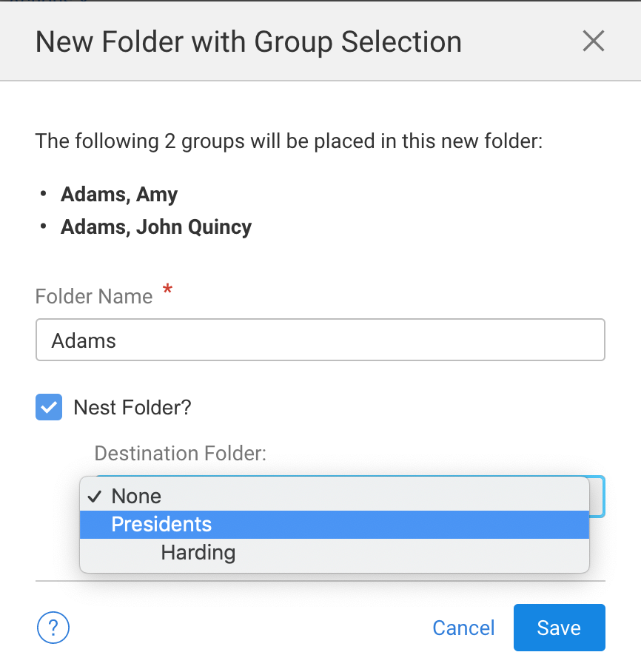
Task: Close the New Folder dialog
Action: [x=594, y=41]
